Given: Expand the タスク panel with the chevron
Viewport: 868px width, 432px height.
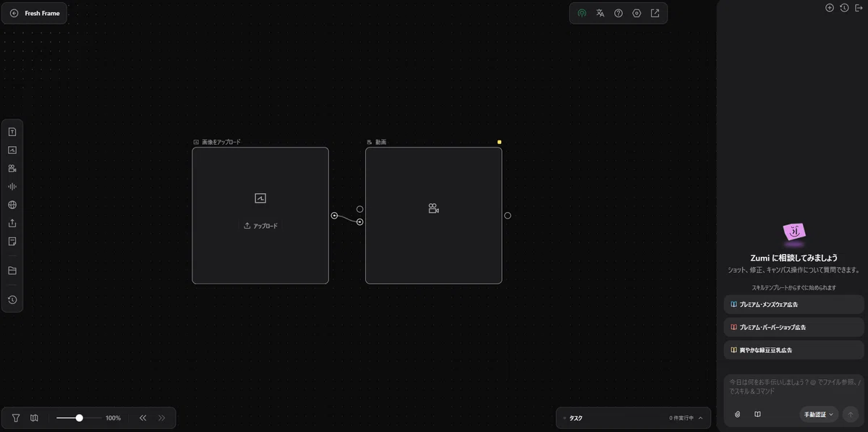Looking at the screenshot, I should pyautogui.click(x=700, y=418).
